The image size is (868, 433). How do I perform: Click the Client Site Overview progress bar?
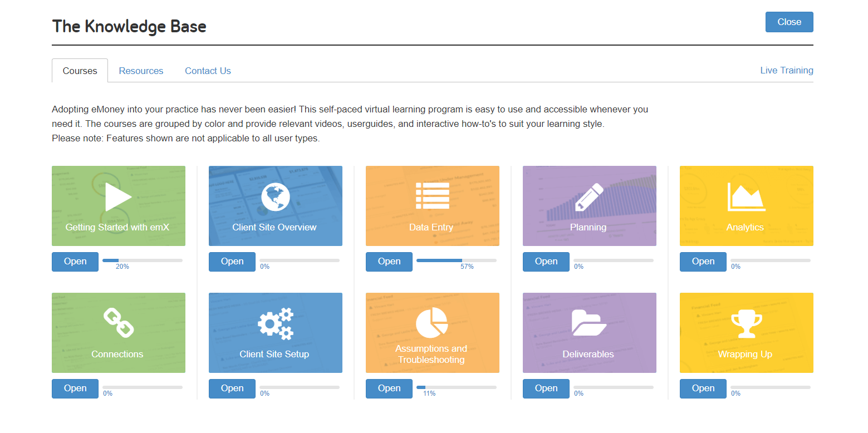[300, 260]
